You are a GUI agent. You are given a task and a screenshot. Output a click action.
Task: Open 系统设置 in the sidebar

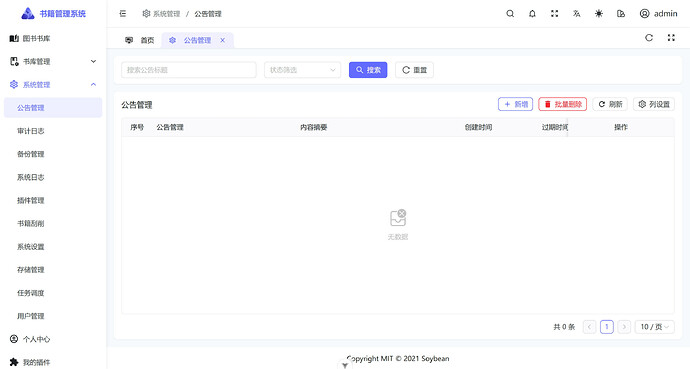click(x=53, y=246)
